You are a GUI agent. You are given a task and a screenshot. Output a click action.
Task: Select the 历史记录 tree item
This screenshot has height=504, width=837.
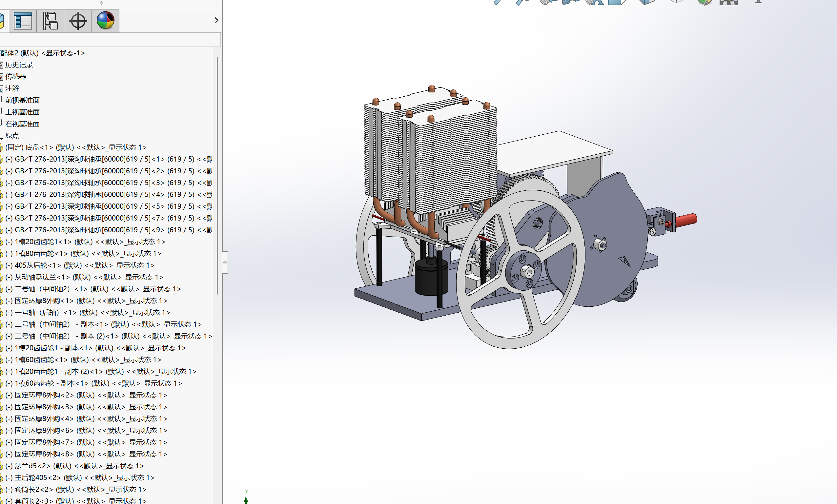pos(19,65)
